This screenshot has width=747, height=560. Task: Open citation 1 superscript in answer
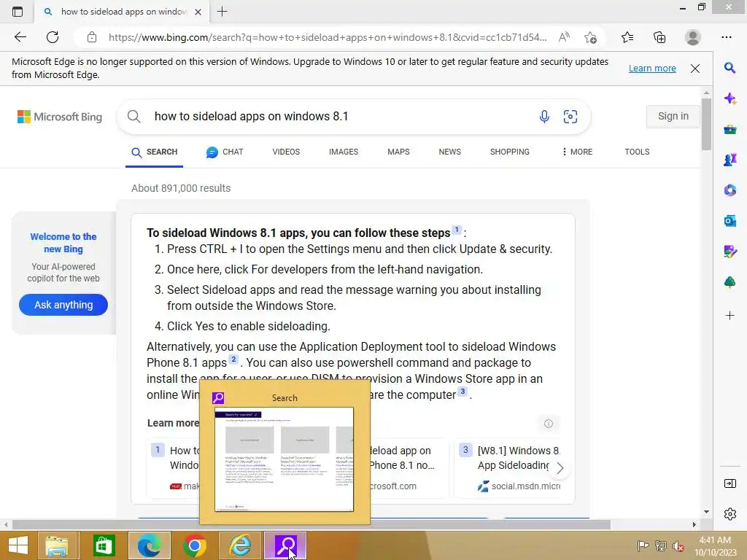tap(457, 230)
